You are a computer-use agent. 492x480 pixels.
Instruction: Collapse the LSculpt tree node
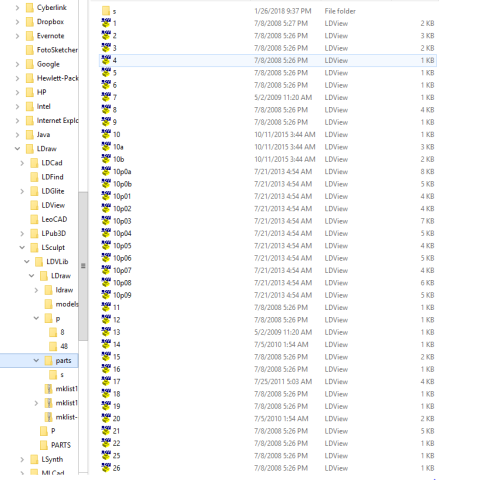[x=22, y=247]
